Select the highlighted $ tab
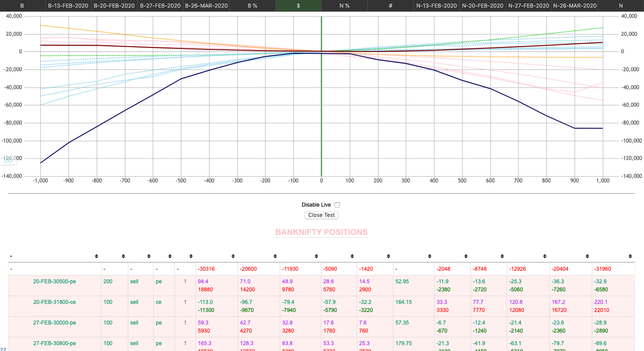The width and height of the screenshot is (644, 351). pyautogui.click(x=298, y=6)
